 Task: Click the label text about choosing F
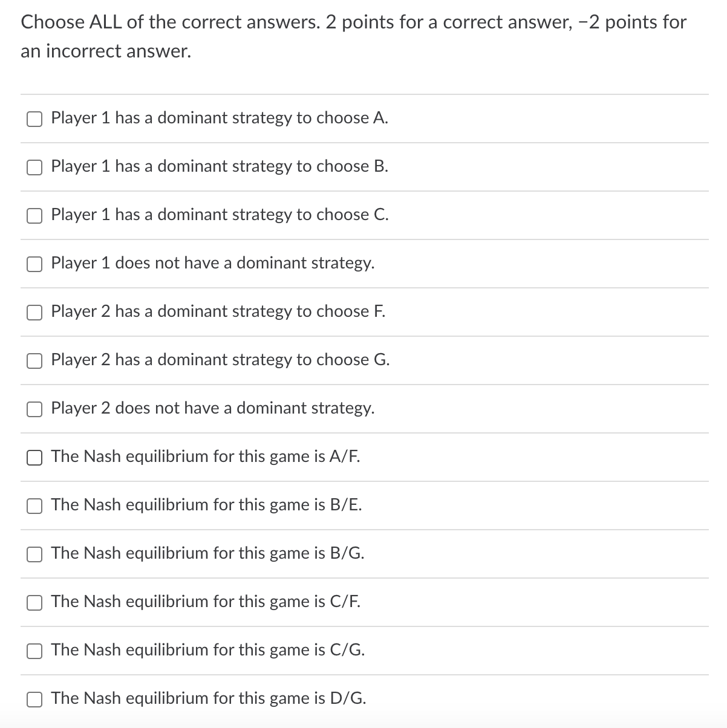coord(218,312)
